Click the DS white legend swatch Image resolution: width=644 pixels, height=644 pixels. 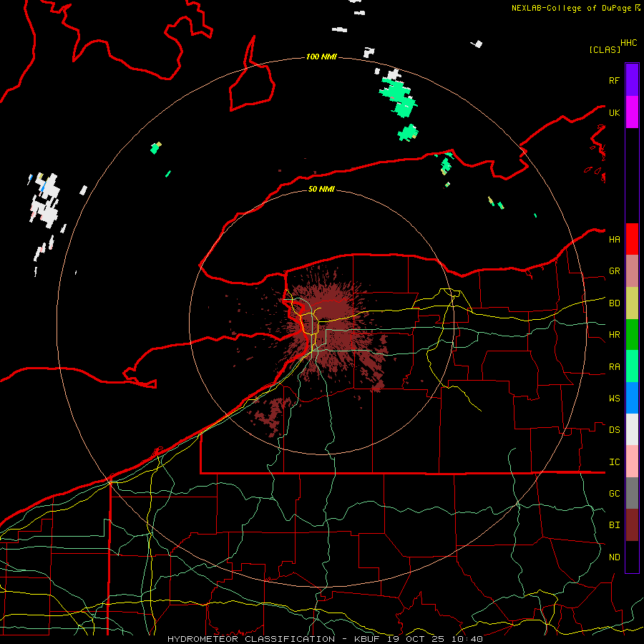tap(632, 429)
